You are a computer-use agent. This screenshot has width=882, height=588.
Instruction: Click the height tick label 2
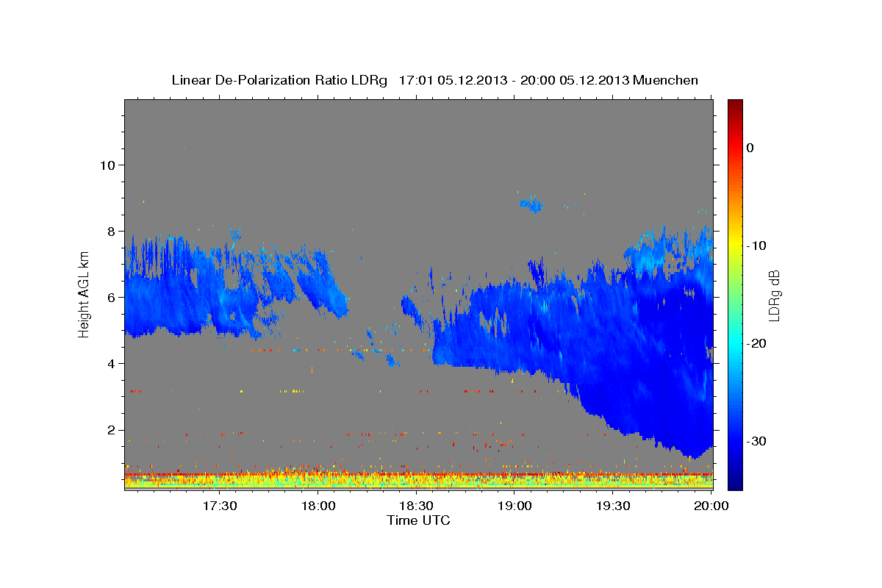(x=110, y=430)
